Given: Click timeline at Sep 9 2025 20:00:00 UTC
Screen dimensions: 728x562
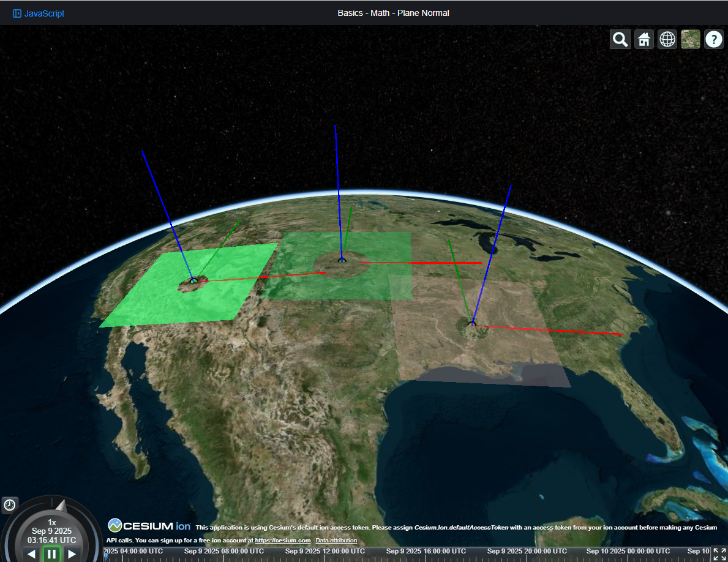Looking at the screenshot, I should pos(527,552).
